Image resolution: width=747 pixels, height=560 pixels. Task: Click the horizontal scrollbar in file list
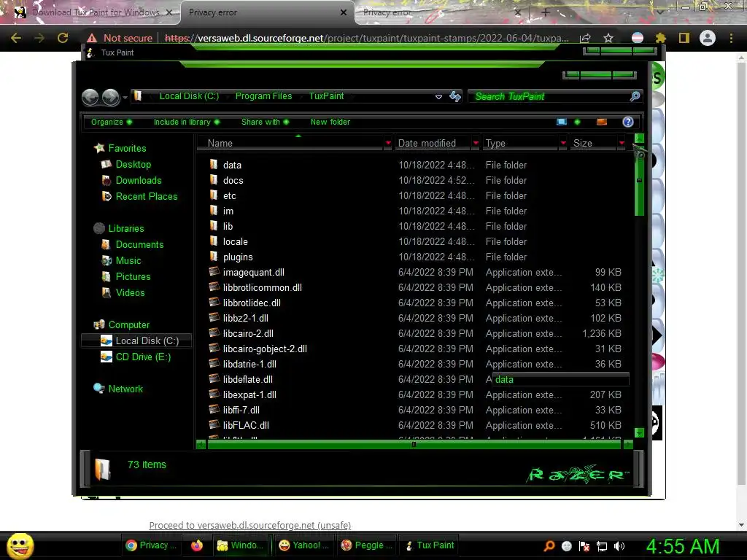coord(414,444)
